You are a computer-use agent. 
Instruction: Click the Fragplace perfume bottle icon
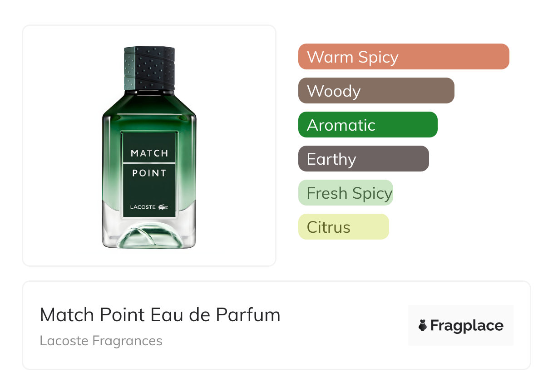pyautogui.click(x=423, y=325)
